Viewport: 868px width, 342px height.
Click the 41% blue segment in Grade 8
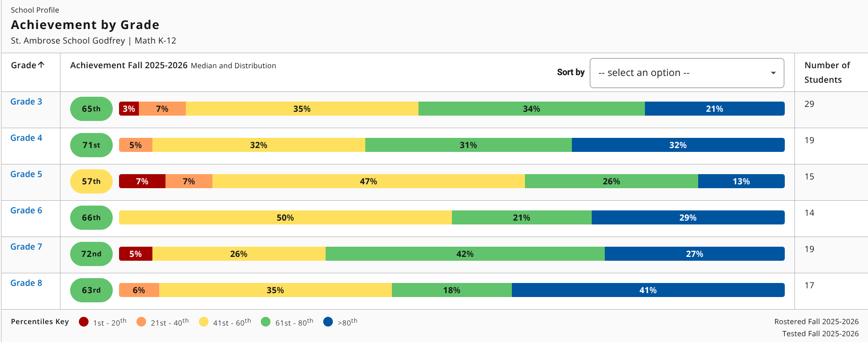tap(648, 290)
